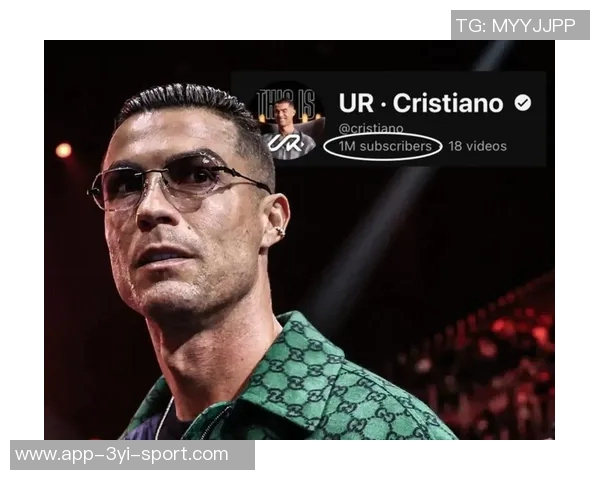
Task: Click the white UR logo on the avatar
Action: [x=285, y=142]
